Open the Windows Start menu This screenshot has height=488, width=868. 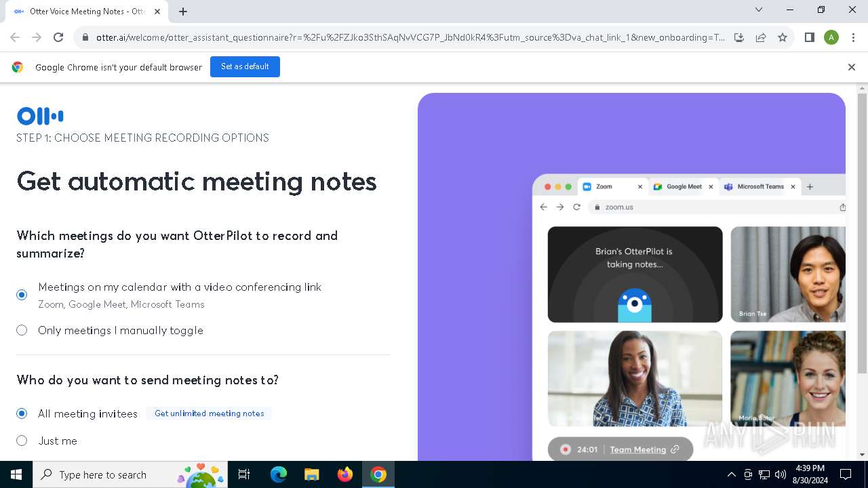16,474
